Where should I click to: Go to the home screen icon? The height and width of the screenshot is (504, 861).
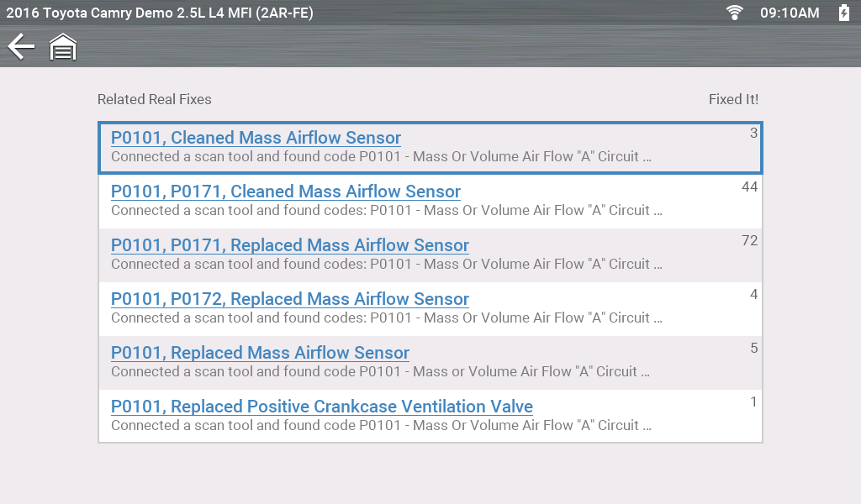[63, 47]
